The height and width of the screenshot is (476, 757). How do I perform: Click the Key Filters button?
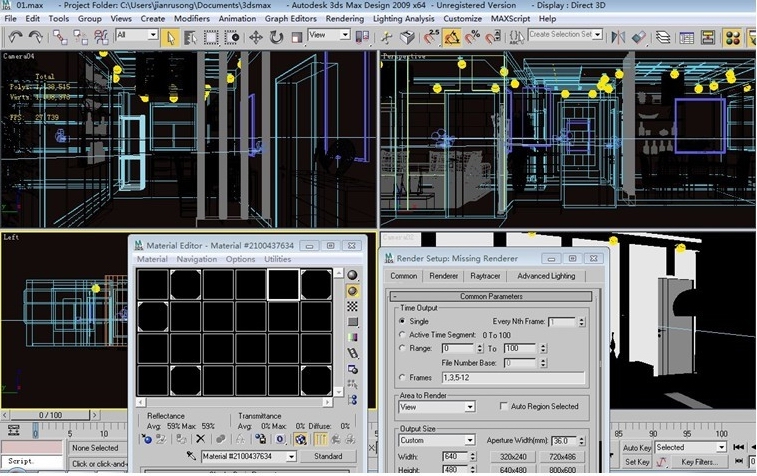point(699,462)
